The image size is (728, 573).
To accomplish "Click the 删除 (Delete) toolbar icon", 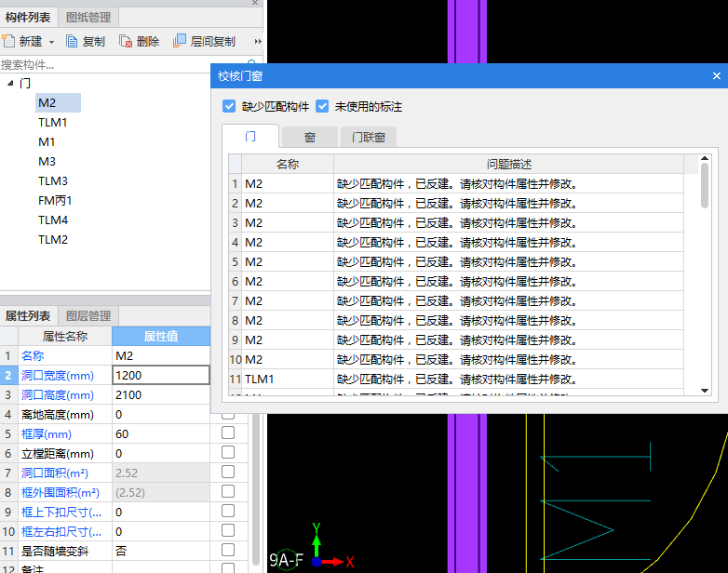I will tap(126, 42).
